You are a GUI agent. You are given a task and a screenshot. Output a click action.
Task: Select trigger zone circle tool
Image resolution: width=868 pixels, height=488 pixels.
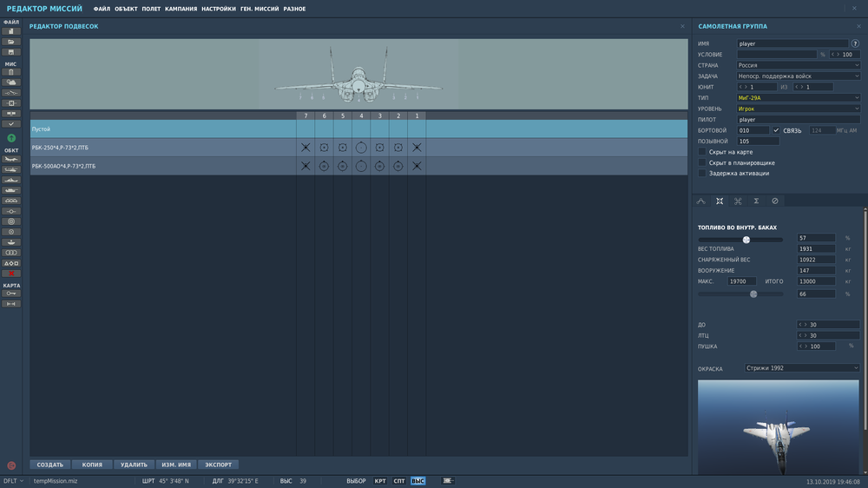point(11,221)
